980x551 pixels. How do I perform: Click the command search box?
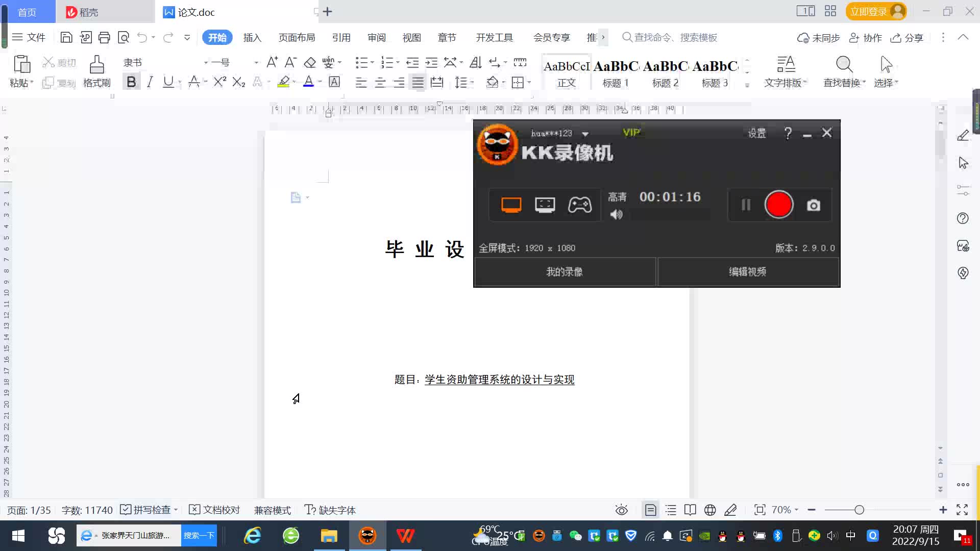[670, 37]
